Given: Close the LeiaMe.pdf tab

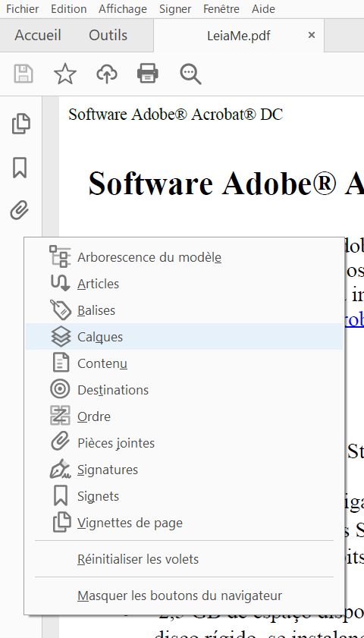Looking at the screenshot, I should pos(312,36).
